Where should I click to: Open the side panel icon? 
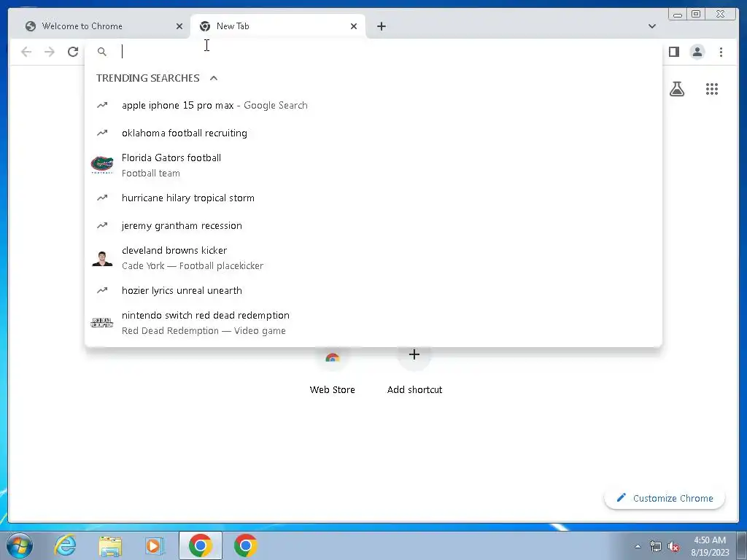click(x=673, y=52)
